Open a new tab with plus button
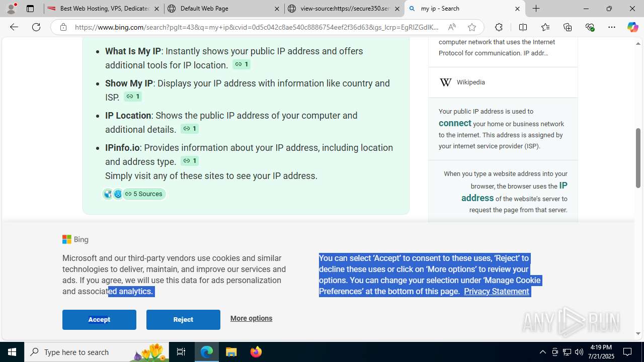The width and height of the screenshot is (644, 362). click(x=536, y=9)
